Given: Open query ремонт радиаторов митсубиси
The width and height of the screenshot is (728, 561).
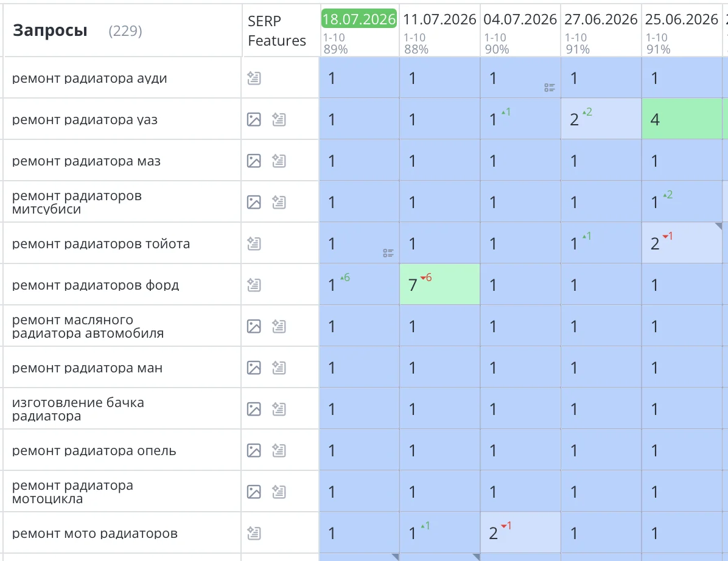Looking at the screenshot, I should click(x=77, y=202).
